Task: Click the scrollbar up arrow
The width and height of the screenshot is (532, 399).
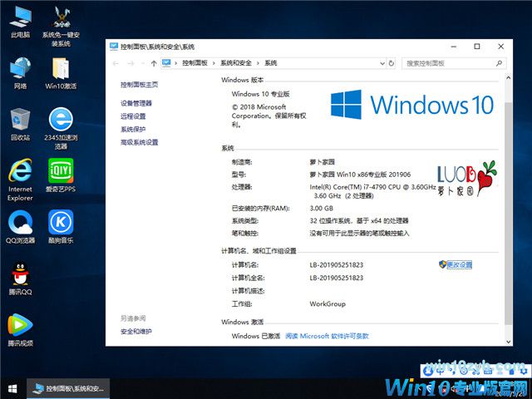Action: pos(508,77)
